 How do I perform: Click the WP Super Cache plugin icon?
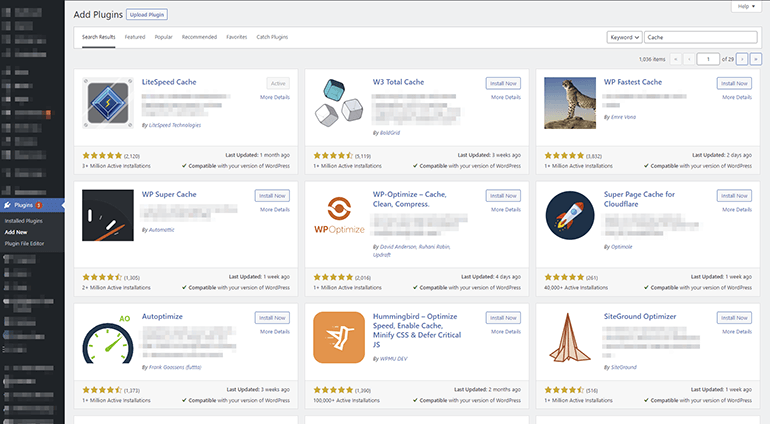tap(108, 215)
